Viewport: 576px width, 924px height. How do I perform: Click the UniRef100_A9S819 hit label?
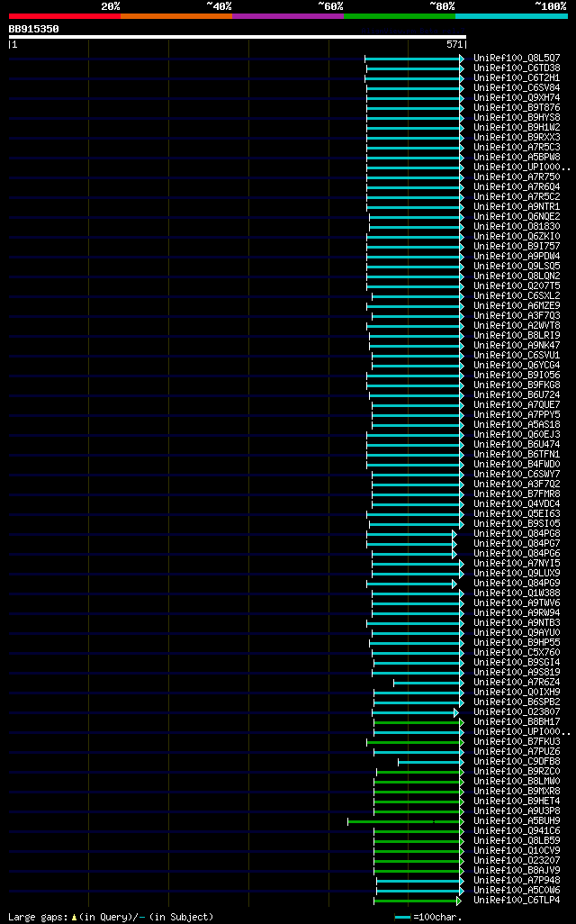tap(517, 673)
